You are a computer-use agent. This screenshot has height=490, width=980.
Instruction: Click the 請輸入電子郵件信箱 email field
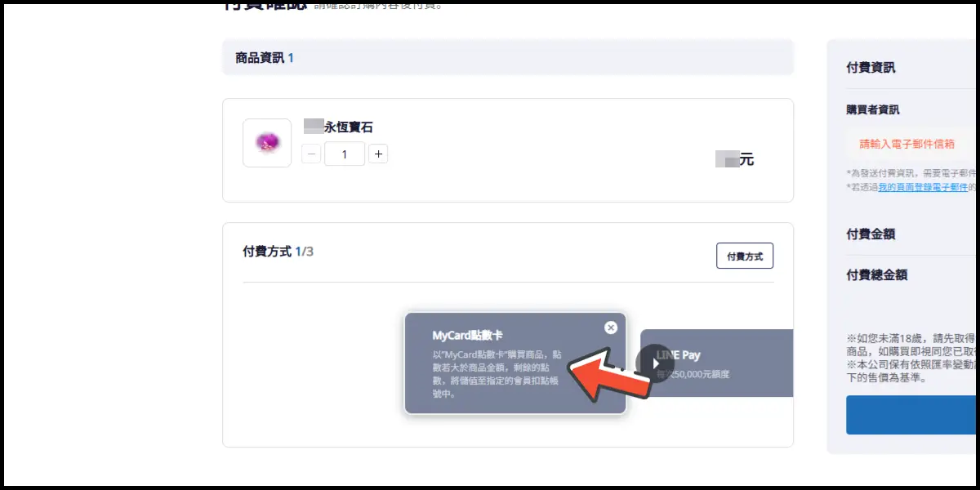coord(906,144)
